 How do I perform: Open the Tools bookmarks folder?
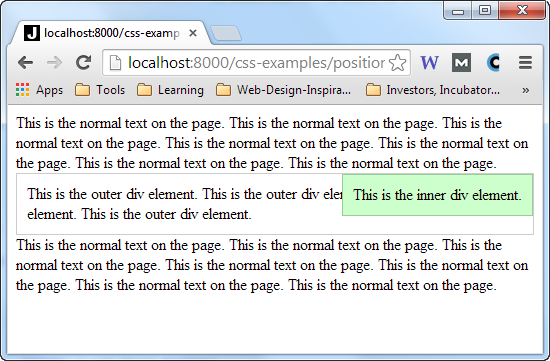tap(100, 90)
